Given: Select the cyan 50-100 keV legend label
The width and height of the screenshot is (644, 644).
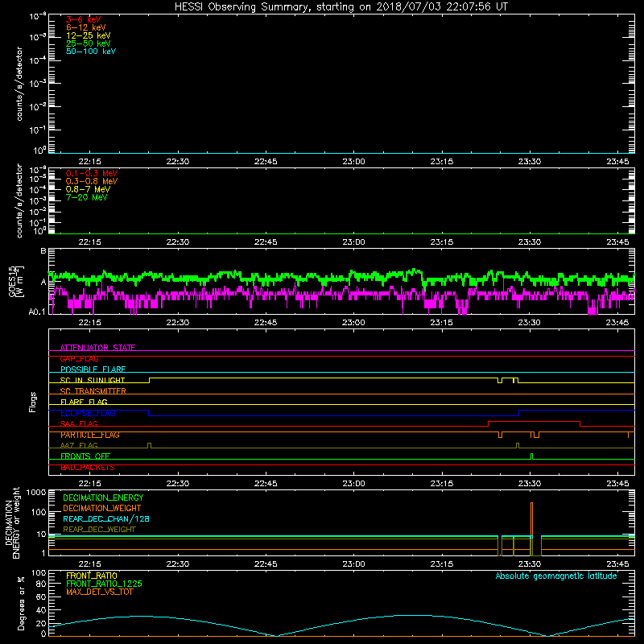Looking at the screenshot, I should coord(91,52).
